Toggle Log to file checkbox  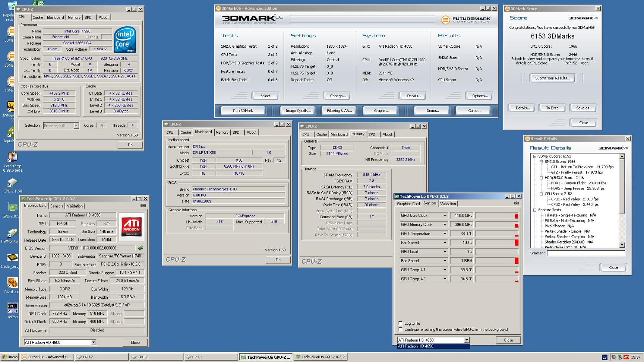point(401,323)
